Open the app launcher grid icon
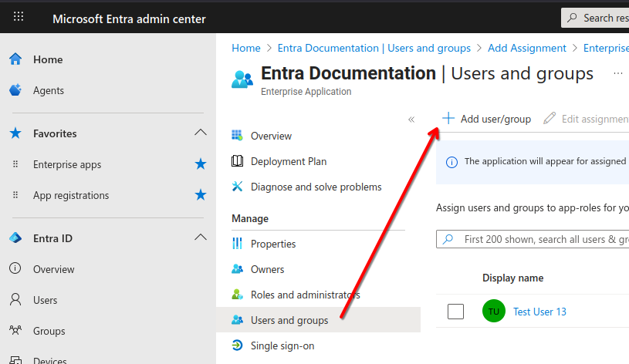 [x=19, y=16]
